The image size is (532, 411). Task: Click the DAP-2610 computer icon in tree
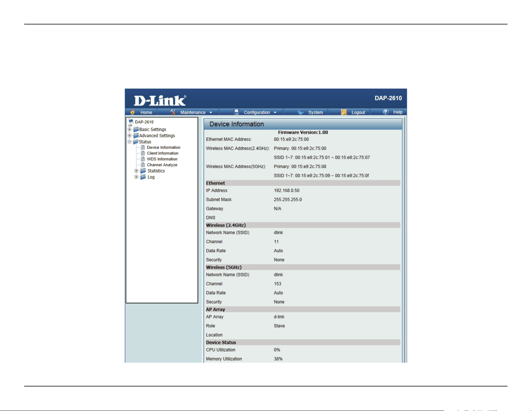click(x=131, y=121)
